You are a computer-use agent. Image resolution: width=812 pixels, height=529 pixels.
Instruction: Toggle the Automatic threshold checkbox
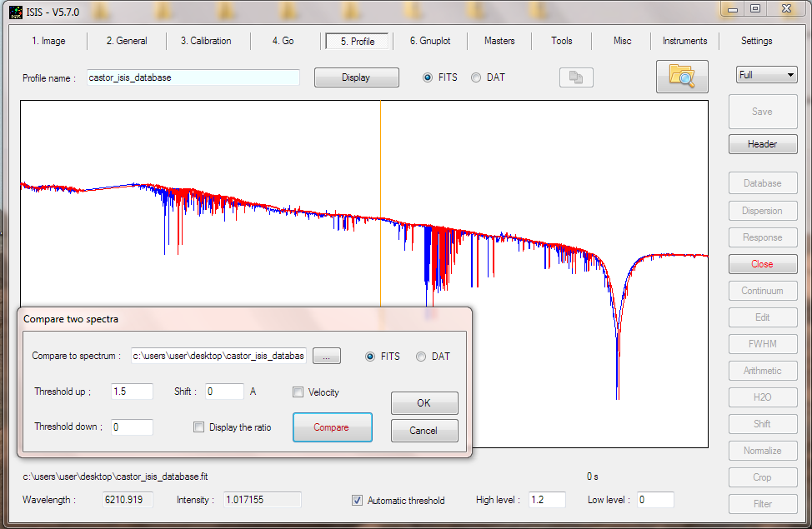pos(357,501)
